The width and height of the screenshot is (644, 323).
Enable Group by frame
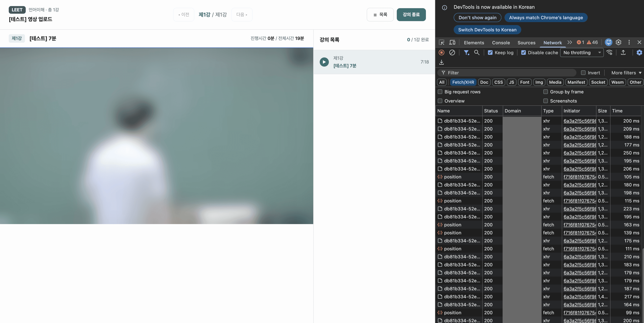click(x=545, y=92)
